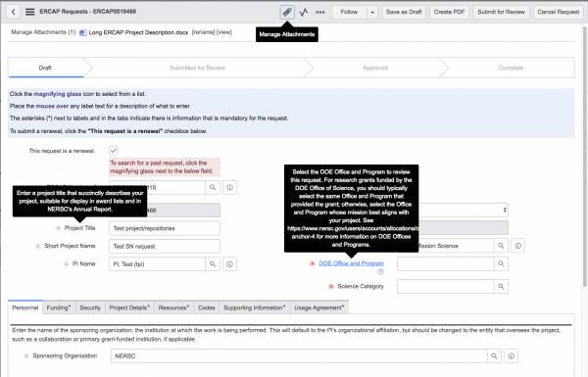Click Create PDF button

pyautogui.click(x=449, y=12)
